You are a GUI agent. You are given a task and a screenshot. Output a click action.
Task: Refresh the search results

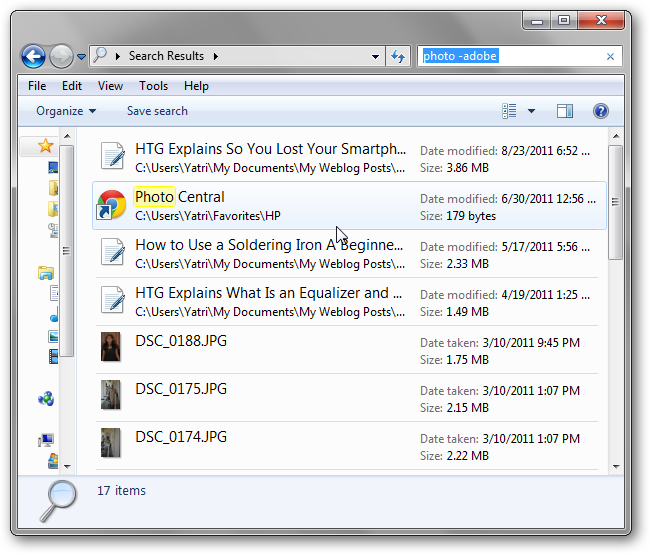click(398, 56)
